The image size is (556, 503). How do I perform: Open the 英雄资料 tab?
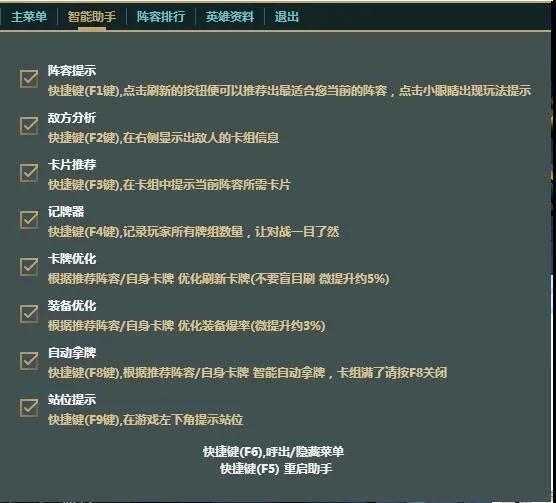[230, 17]
